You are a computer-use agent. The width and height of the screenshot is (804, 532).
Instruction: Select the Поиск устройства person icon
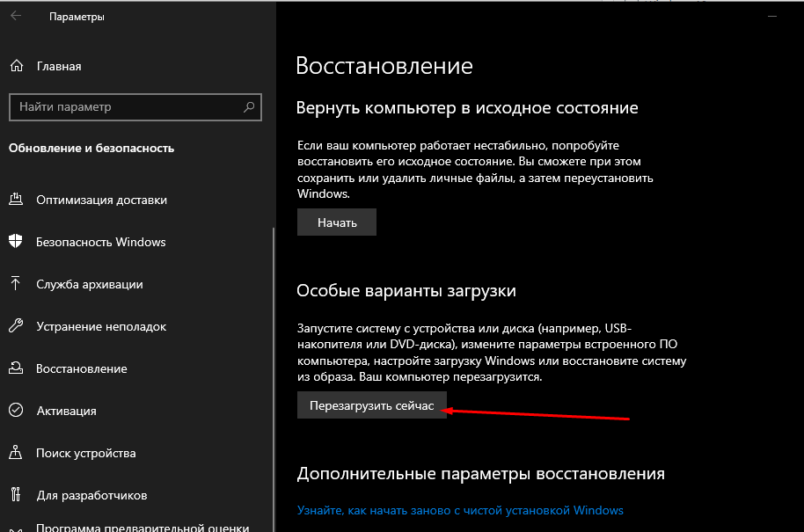[16, 453]
